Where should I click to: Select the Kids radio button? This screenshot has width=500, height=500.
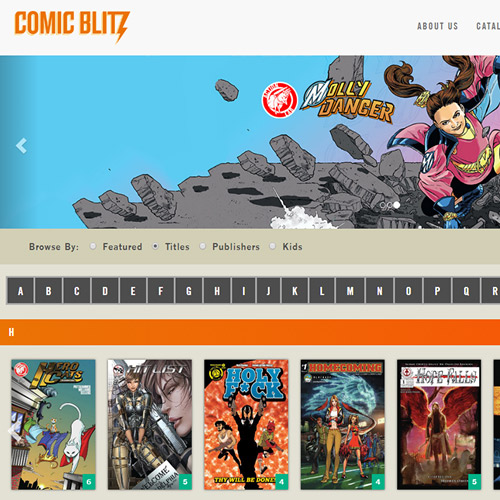(x=273, y=246)
